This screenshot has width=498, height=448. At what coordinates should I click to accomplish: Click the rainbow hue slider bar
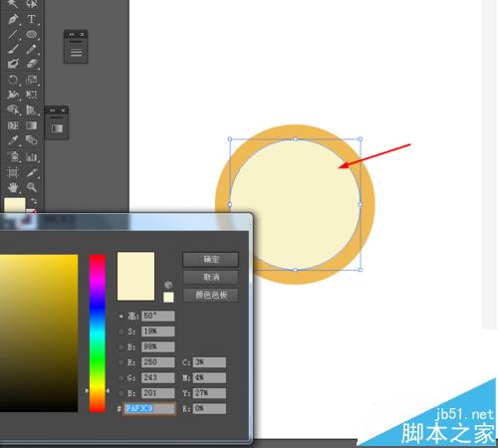98,334
